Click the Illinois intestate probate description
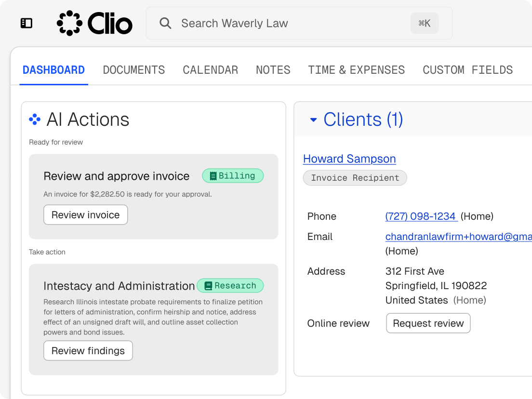This screenshot has width=532, height=399. 153,317
